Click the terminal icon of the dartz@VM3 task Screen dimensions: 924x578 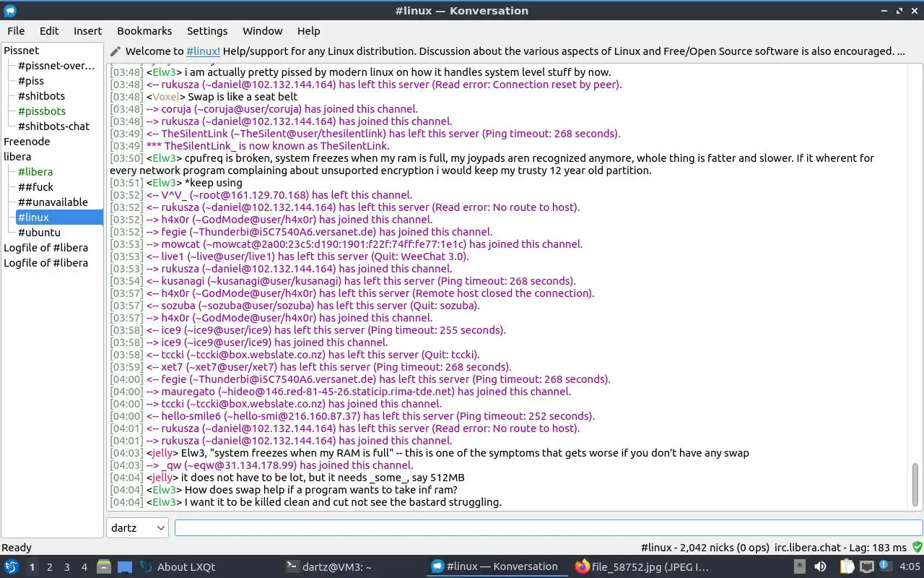coord(292,567)
